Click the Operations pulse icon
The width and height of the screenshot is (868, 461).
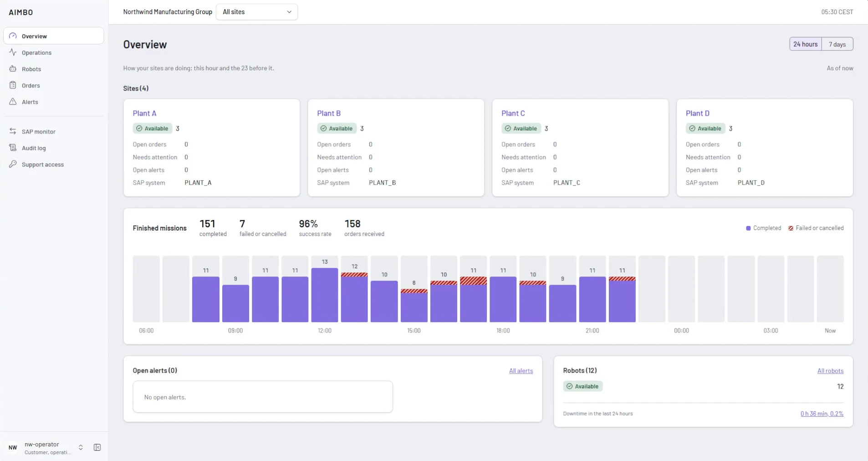(13, 52)
